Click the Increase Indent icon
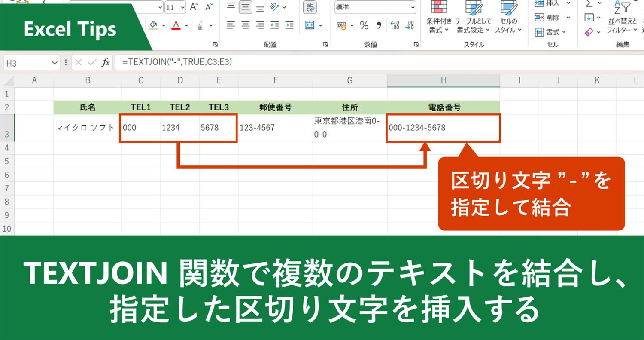The height and width of the screenshot is (340, 644). point(289,25)
